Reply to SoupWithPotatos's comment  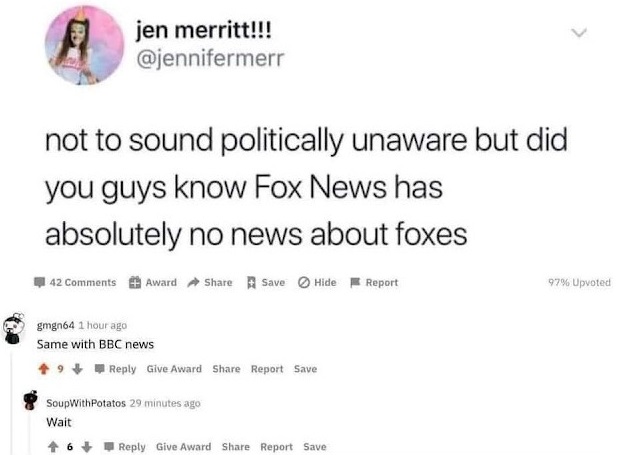pyautogui.click(x=126, y=447)
